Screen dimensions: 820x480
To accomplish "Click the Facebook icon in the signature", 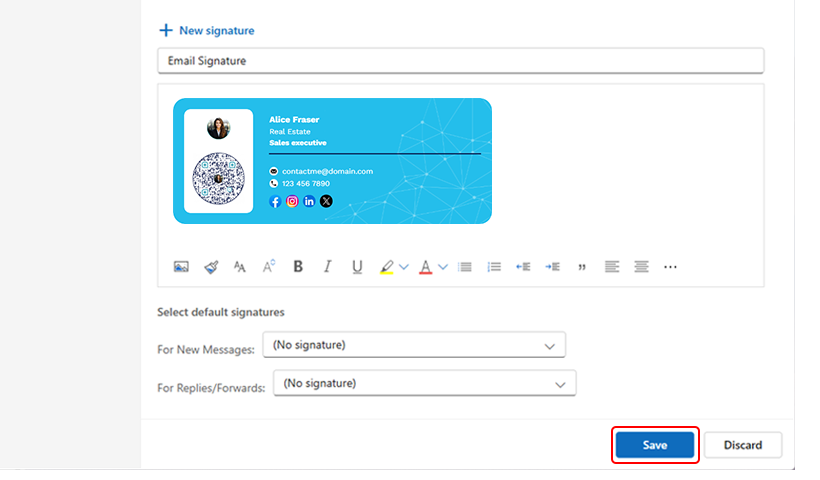I will coord(275,201).
